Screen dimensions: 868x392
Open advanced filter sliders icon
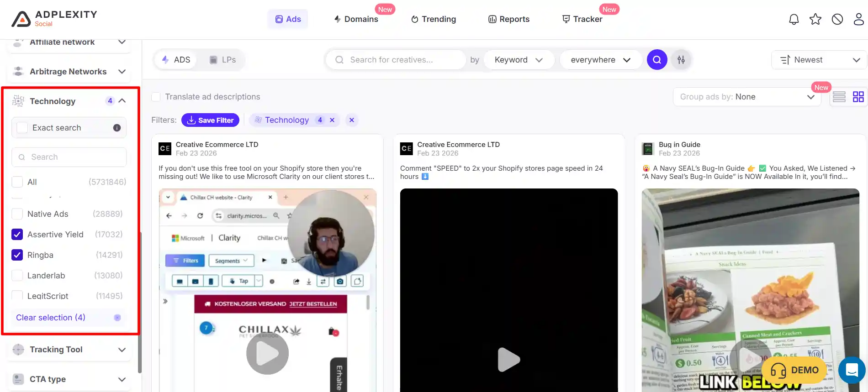pos(681,60)
